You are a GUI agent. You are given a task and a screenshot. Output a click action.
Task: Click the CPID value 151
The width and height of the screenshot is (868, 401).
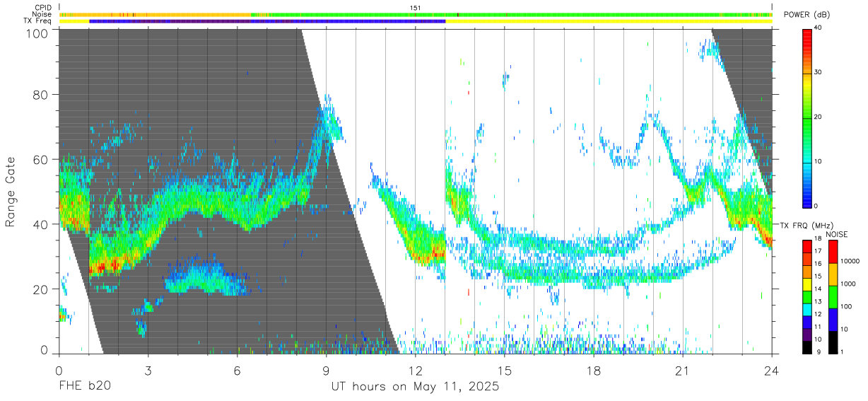click(x=416, y=8)
